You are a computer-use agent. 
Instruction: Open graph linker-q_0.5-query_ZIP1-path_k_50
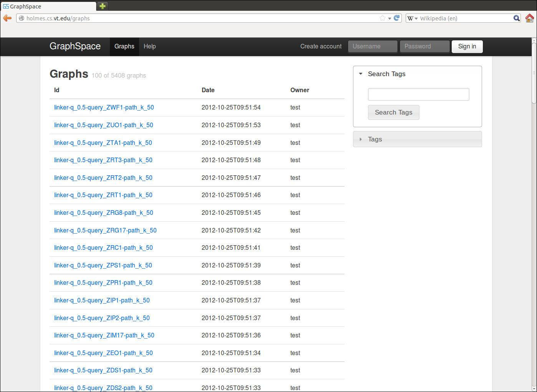[x=102, y=301]
